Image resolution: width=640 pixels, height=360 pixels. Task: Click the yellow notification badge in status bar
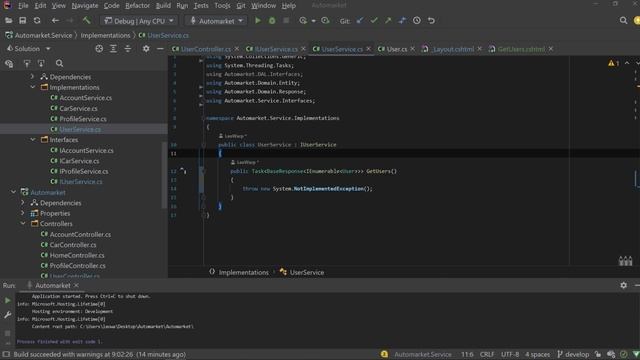point(384,354)
